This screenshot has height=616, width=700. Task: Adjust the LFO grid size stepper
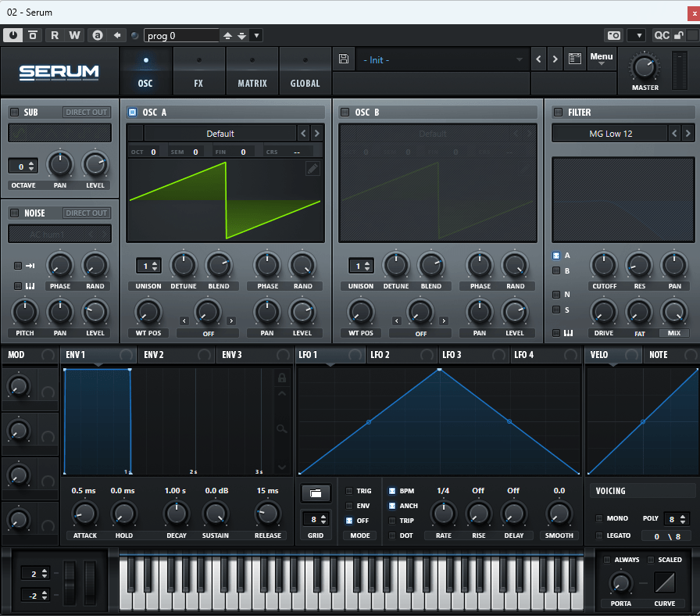[x=323, y=519]
